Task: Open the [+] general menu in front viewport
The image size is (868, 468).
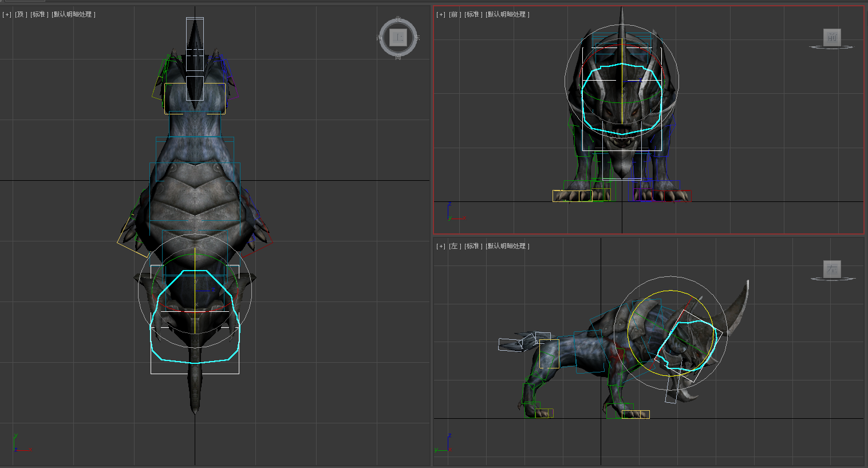Action: pos(440,14)
